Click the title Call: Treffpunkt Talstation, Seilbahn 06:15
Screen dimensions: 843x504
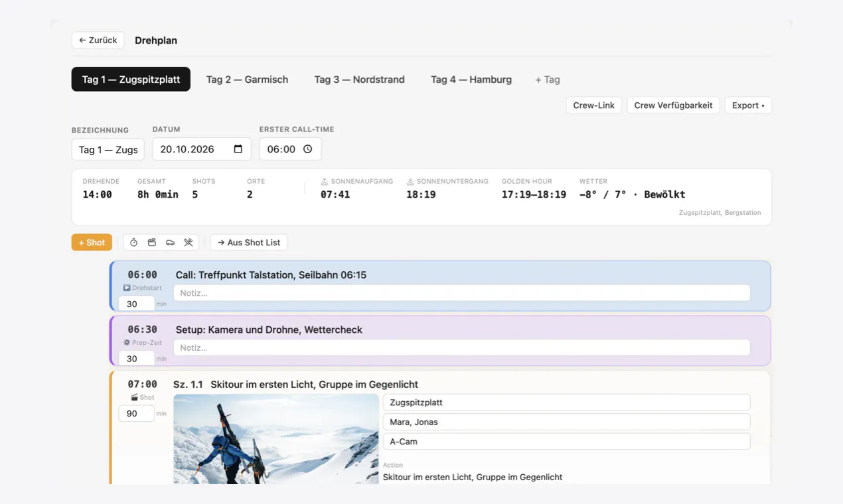click(271, 275)
